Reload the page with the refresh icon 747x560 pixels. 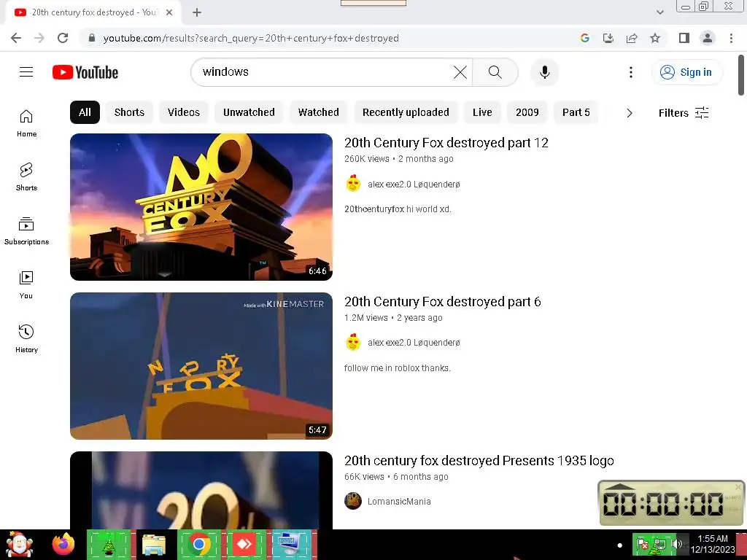pos(63,38)
